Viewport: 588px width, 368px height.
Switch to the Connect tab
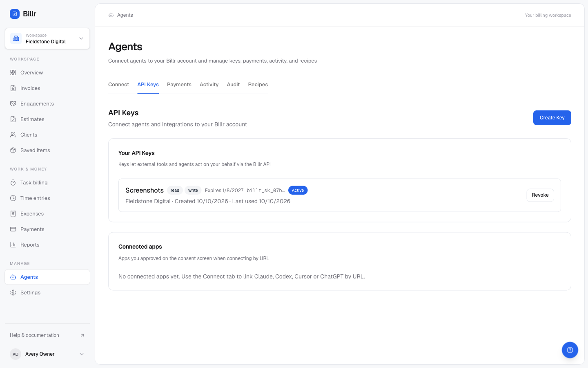click(x=118, y=85)
